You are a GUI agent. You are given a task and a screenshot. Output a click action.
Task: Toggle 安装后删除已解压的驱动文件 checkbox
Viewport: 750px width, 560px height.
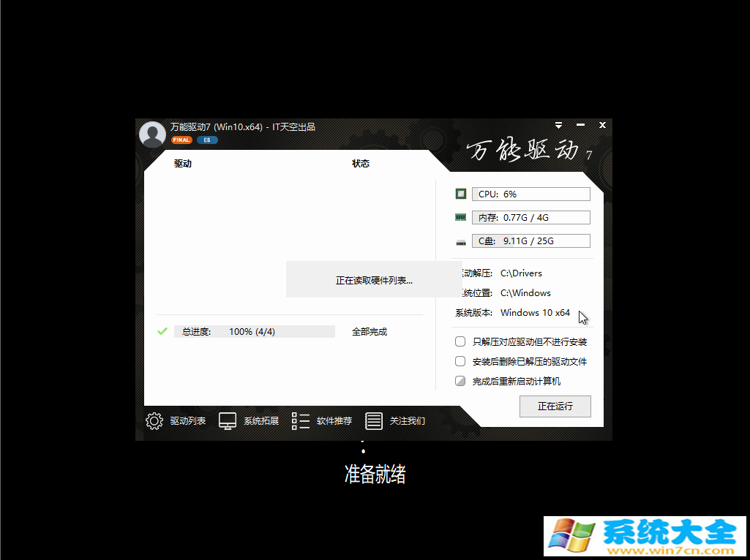pos(460,361)
